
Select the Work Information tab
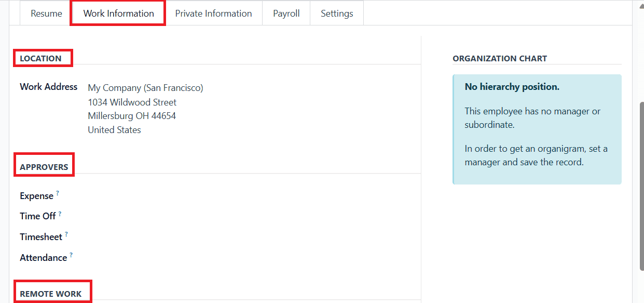(118, 14)
